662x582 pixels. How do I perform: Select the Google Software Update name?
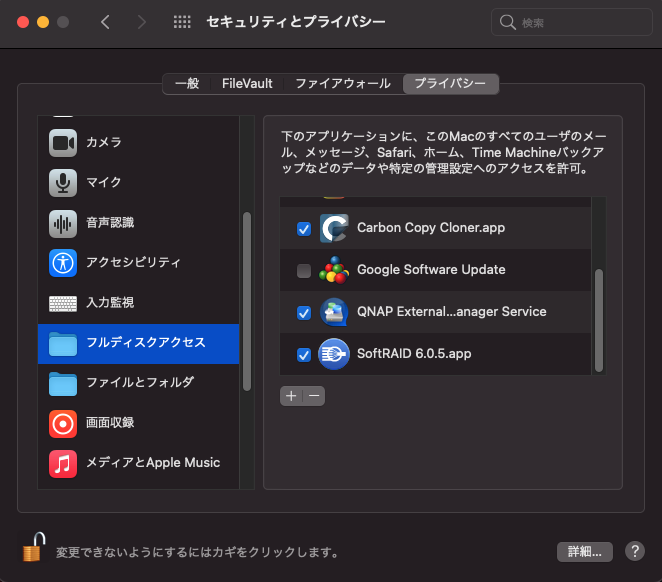click(x=431, y=270)
